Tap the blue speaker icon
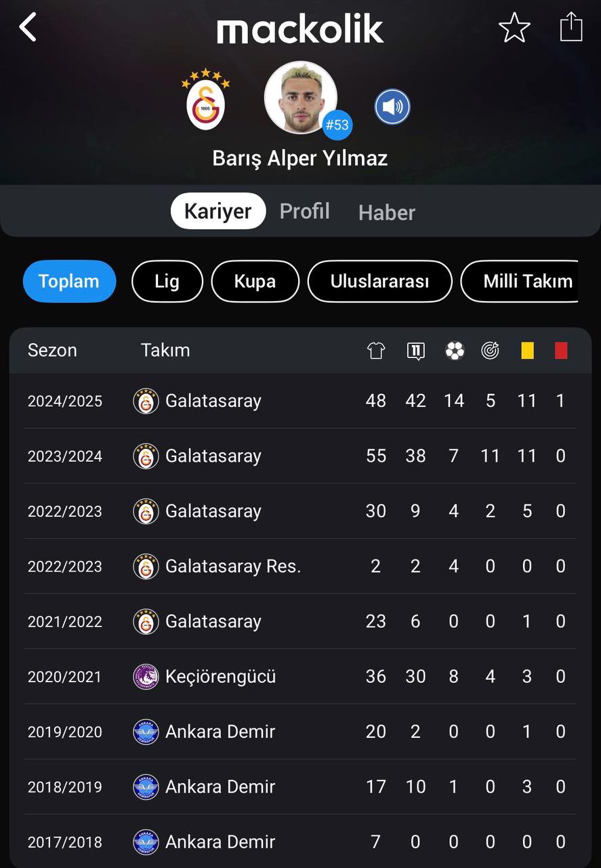601x868 pixels. [392, 107]
